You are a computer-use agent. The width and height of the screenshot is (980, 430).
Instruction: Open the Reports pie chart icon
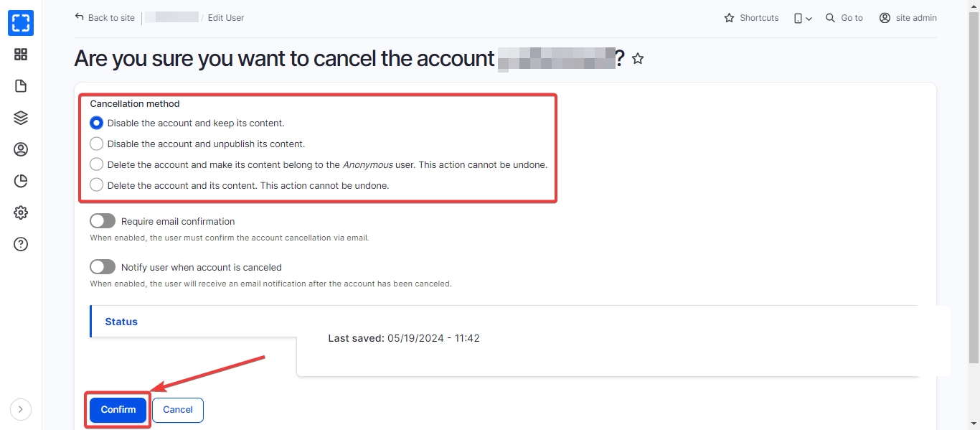(x=21, y=181)
